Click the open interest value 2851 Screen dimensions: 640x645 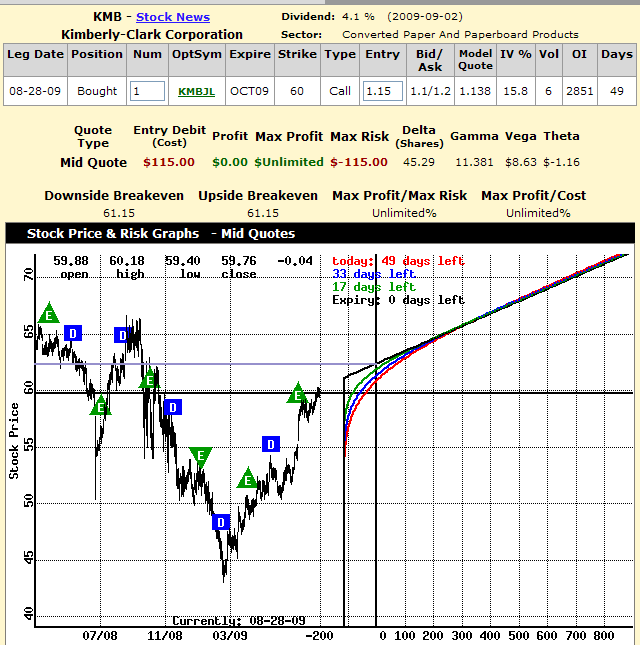click(580, 91)
